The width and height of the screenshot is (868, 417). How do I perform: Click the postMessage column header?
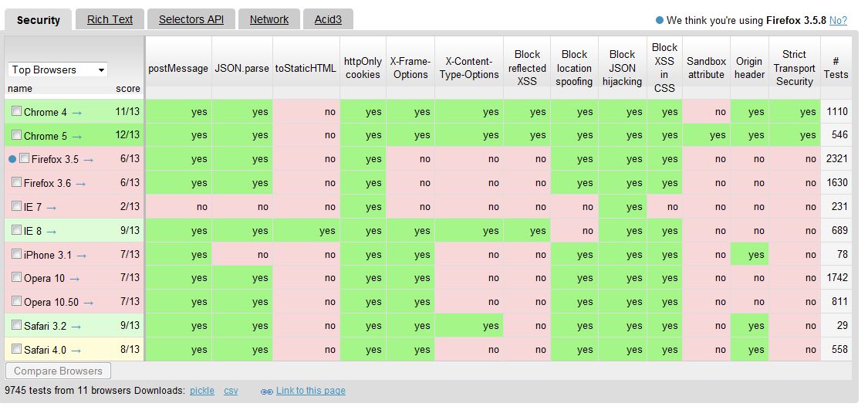pos(178,68)
